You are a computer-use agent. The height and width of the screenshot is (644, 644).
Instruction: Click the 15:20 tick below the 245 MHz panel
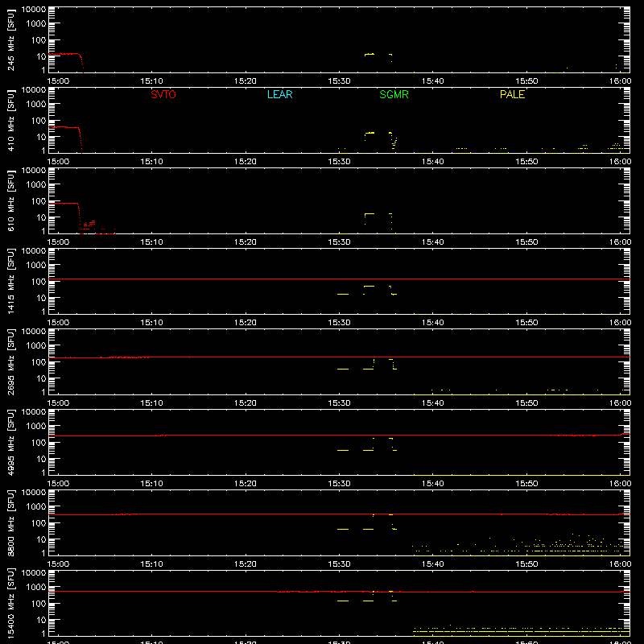pyautogui.click(x=246, y=81)
